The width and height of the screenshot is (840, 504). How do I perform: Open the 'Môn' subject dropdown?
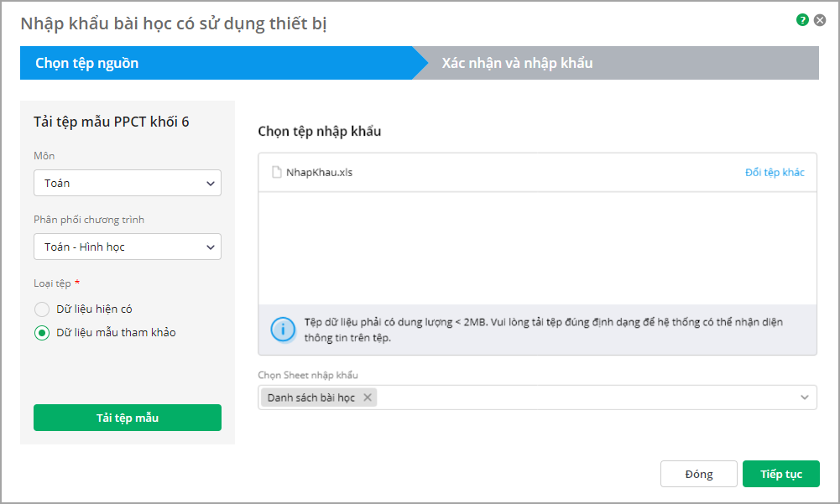tap(128, 183)
